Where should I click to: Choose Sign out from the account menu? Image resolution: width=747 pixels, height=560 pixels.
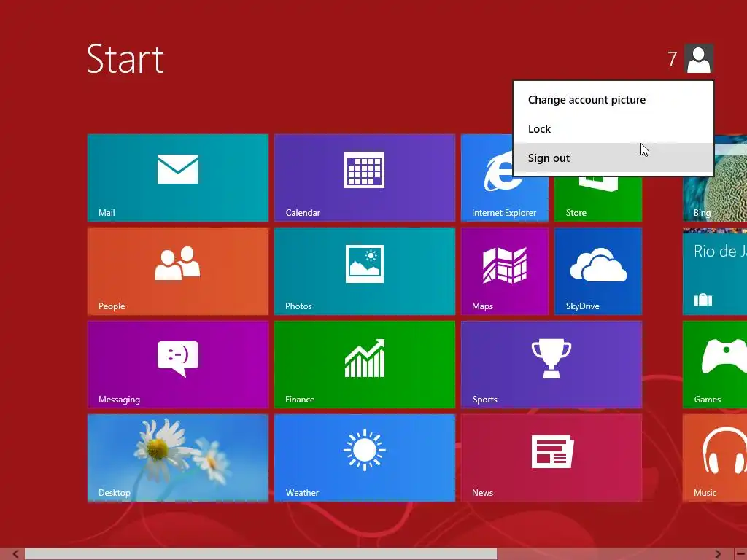pyautogui.click(x=613, y=157)
